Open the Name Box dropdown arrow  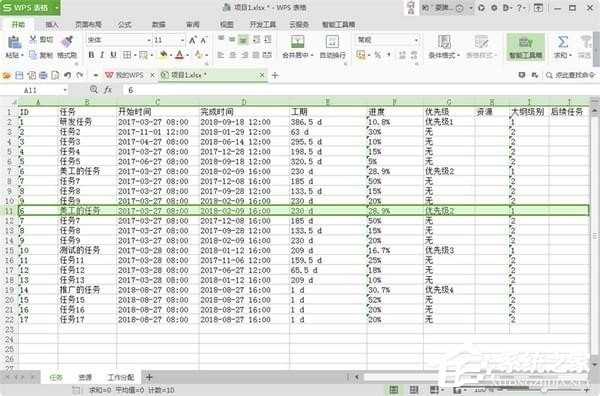(x=65, y=90)
